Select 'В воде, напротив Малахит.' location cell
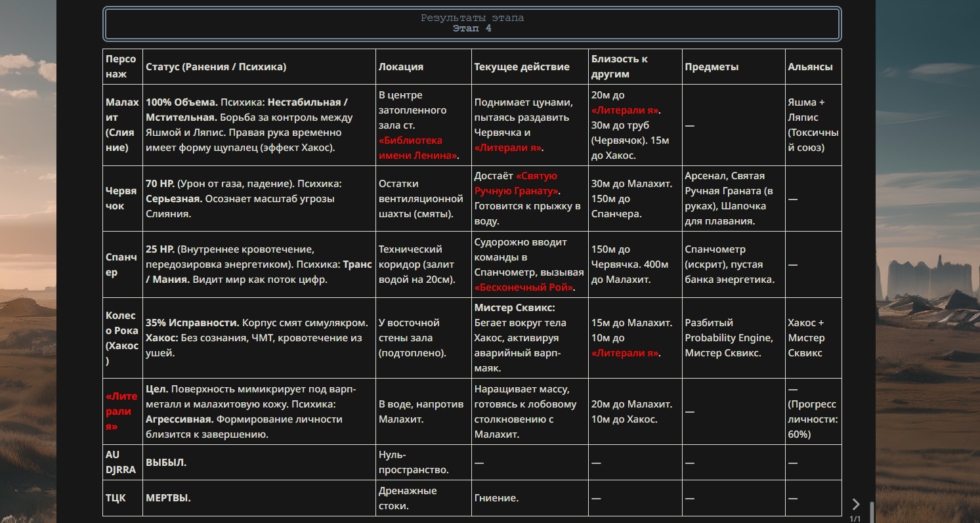Image resolution: width=980 pixels, height=523 pixels. pyautogui.click(x=423, y=411)
